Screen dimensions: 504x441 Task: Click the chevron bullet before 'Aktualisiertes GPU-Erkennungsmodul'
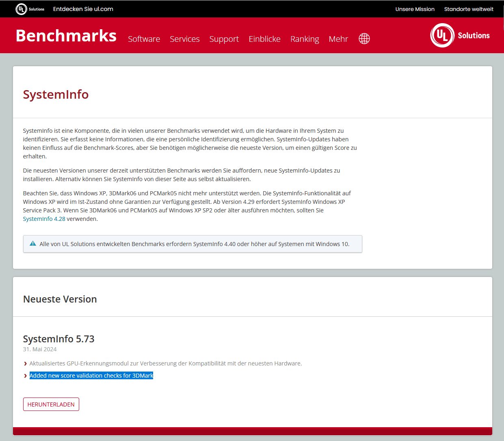26,363
